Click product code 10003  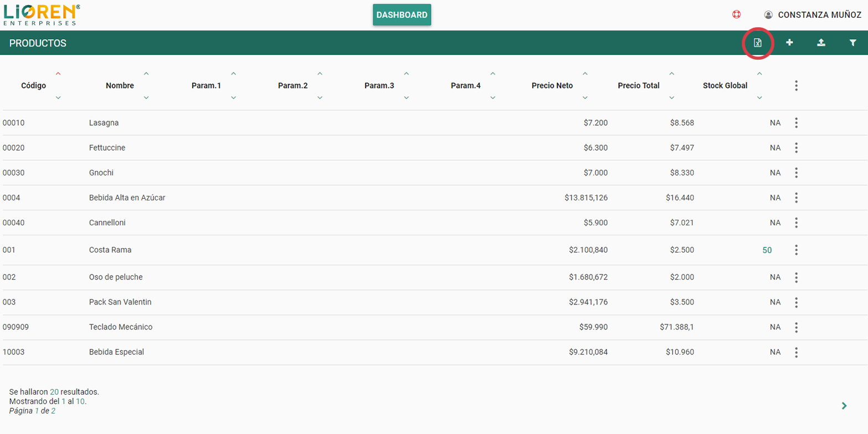[13, 352]
